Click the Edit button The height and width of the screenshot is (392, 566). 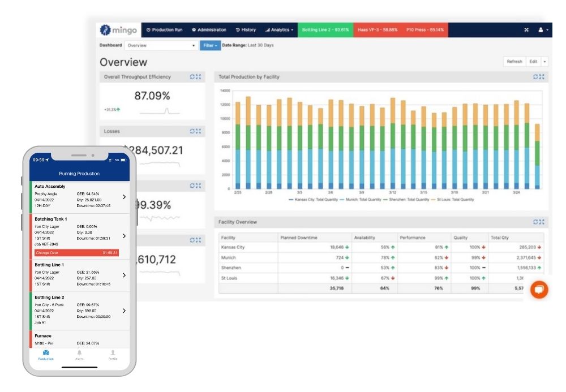point(534,62)
